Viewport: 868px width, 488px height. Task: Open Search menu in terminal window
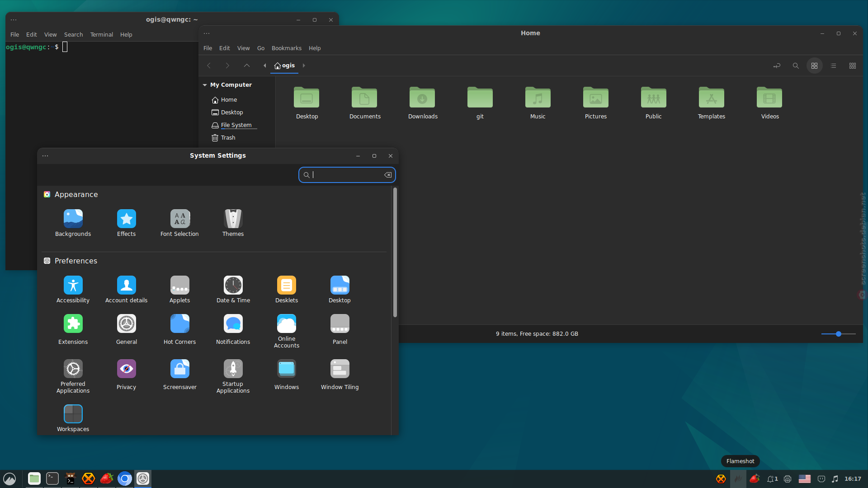pos(73,35)
